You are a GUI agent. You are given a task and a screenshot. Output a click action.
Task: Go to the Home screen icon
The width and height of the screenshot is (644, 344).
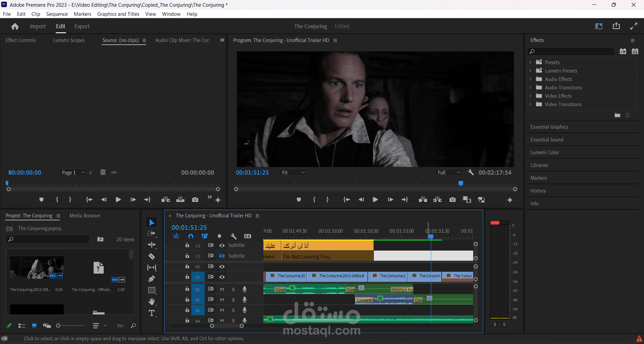pyautogui.click(x=15, y=26)
